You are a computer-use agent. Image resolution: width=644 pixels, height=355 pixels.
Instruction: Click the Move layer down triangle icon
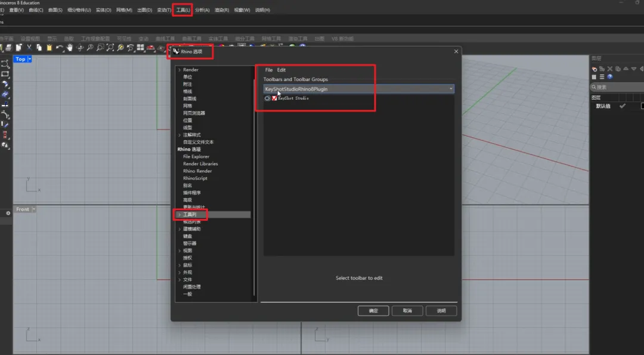pos(634,69)
